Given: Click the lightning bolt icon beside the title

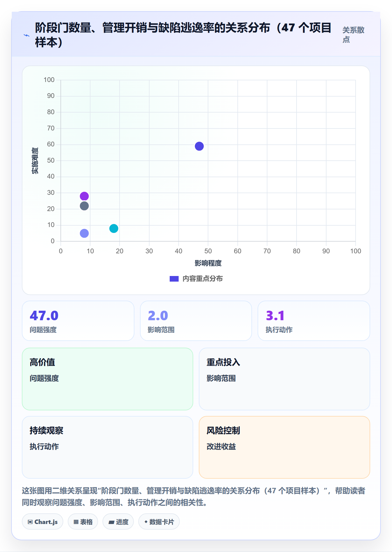Looking at the screenshot, I should (26, 35).
